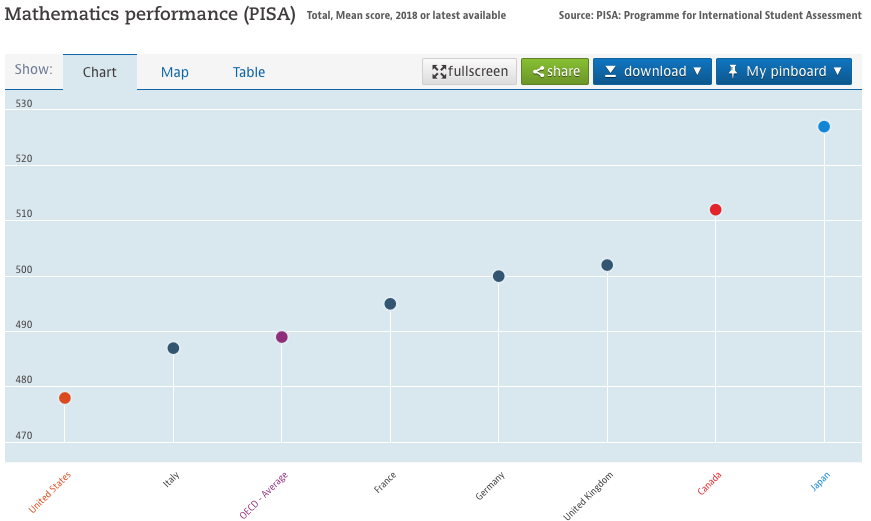Click the fullscreen button
The image size is (871, 521).
pyautogui.click(x=469, y=72)
